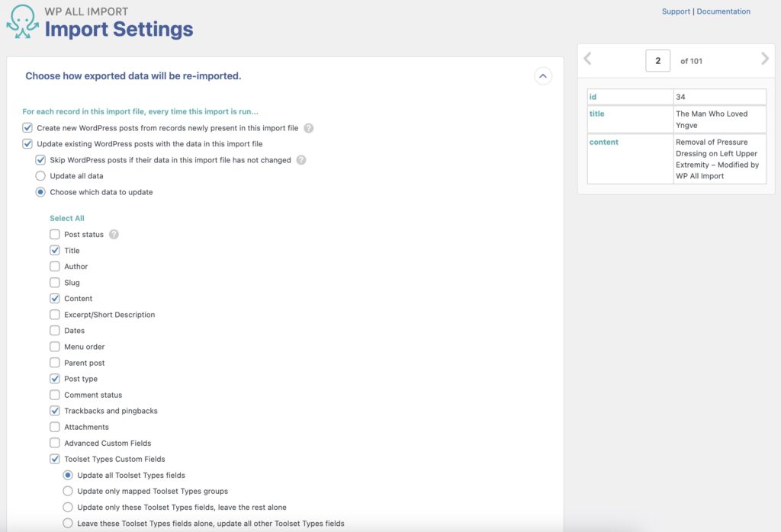Viewport: 781px width, 532px height.
Task: Select 'Update only mapped Toolset Types groups'
Action: [x=68, y=491]
